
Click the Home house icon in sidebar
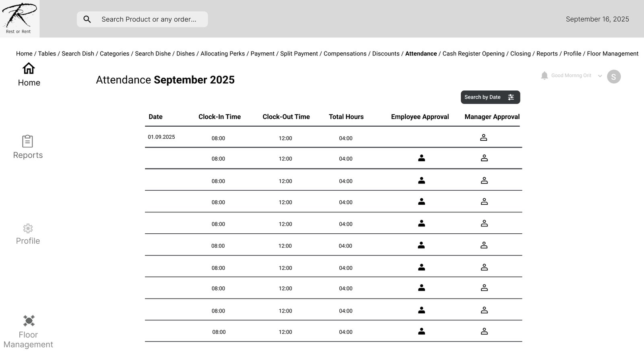29,68
